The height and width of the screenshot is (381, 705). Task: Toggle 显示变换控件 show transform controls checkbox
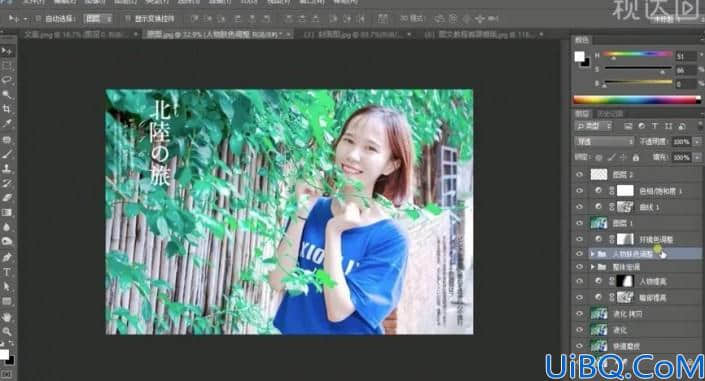point(128,19)
